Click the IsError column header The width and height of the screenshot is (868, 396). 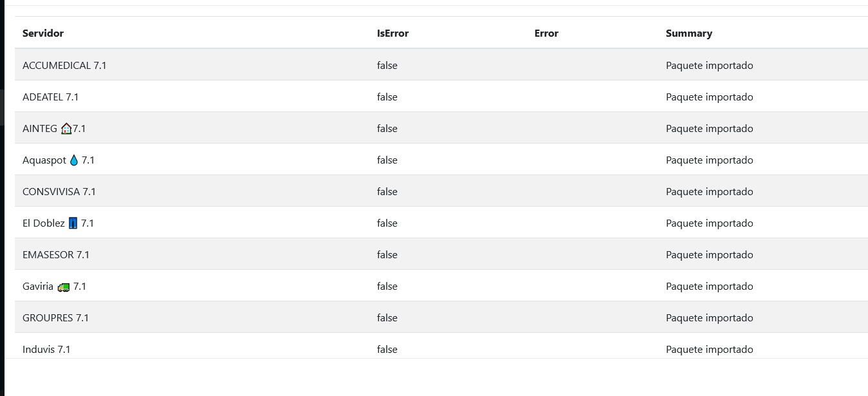click(392, 33)
